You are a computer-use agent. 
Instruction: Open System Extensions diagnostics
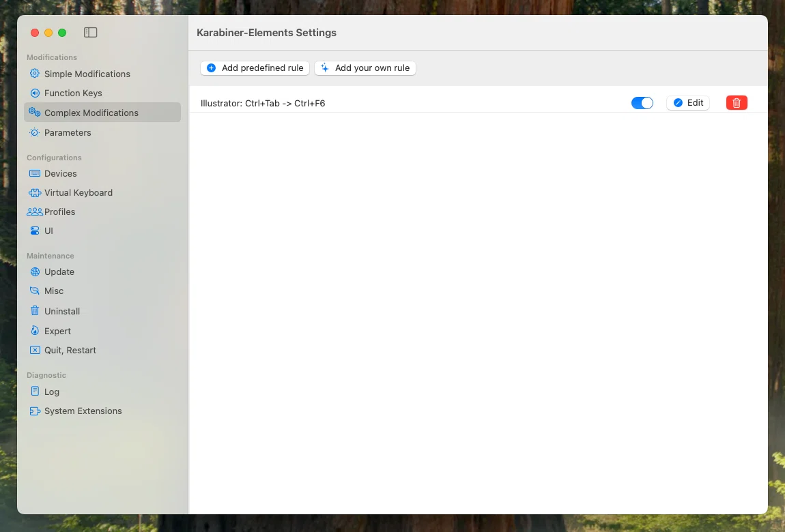(x=102, y=411)
